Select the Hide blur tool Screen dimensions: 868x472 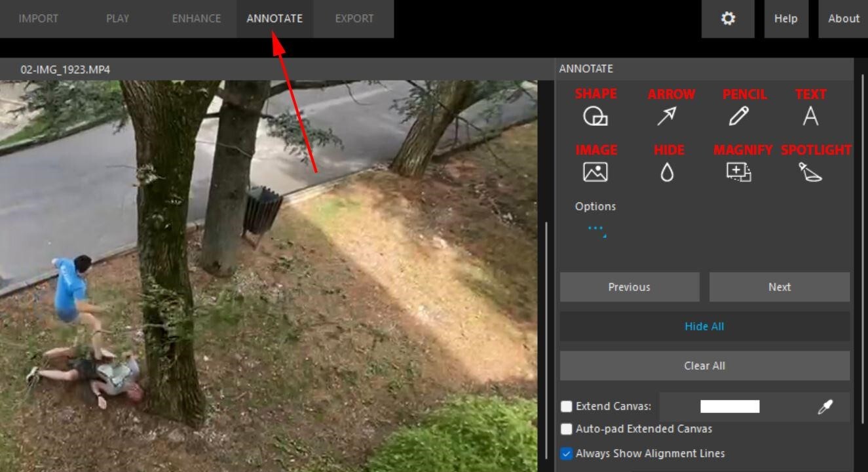coord(667,171)
